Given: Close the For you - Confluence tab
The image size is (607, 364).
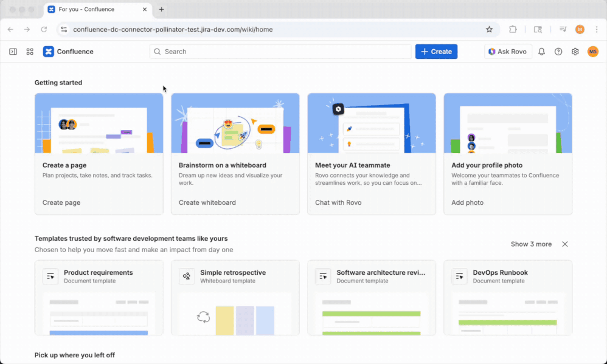Looking at the screenshot, I should (145, 9).
